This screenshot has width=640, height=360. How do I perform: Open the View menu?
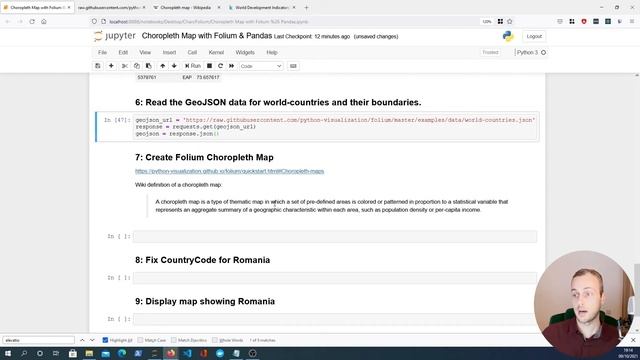145,52
